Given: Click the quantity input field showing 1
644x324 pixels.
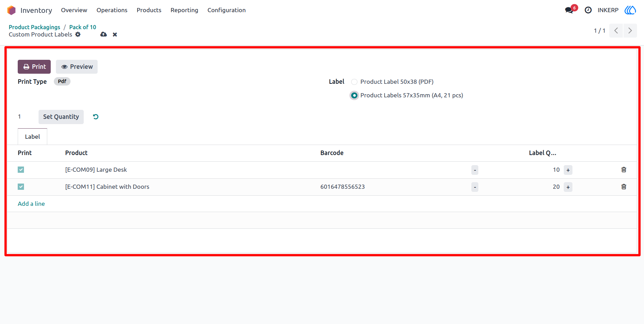Looking at the screenshot, I should click(x=26, y=117).
